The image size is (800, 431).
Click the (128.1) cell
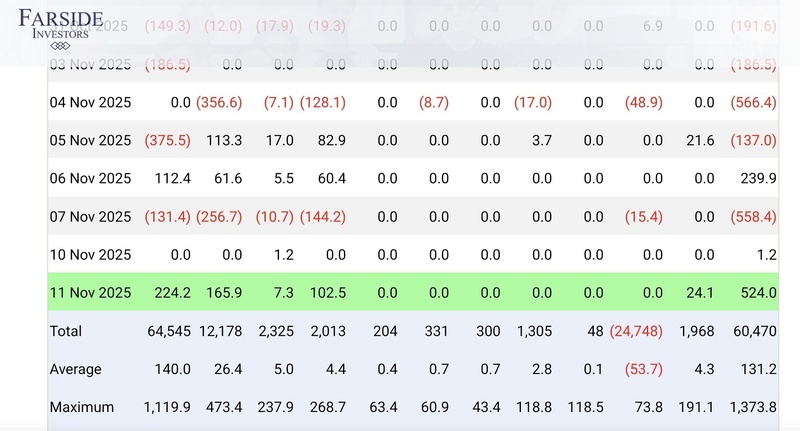point(322,103)
